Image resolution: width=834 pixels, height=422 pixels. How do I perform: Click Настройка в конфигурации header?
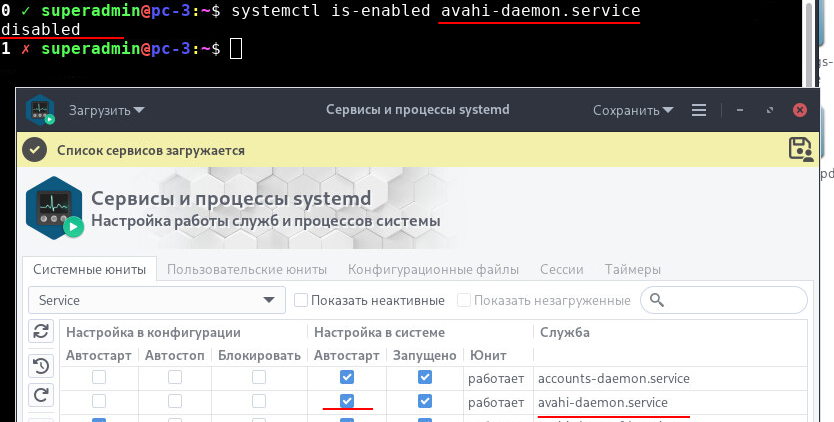pyautogui.click(x=153, y=333)
